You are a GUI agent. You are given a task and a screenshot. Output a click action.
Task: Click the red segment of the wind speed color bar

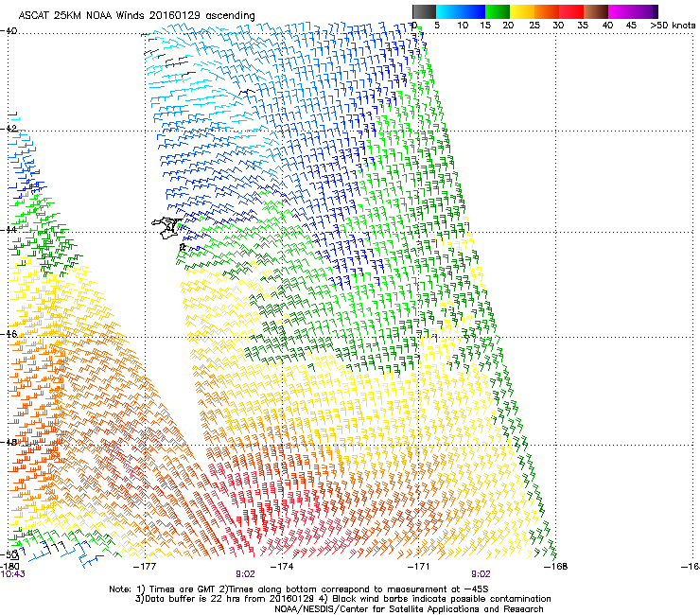tap(571, 11)
